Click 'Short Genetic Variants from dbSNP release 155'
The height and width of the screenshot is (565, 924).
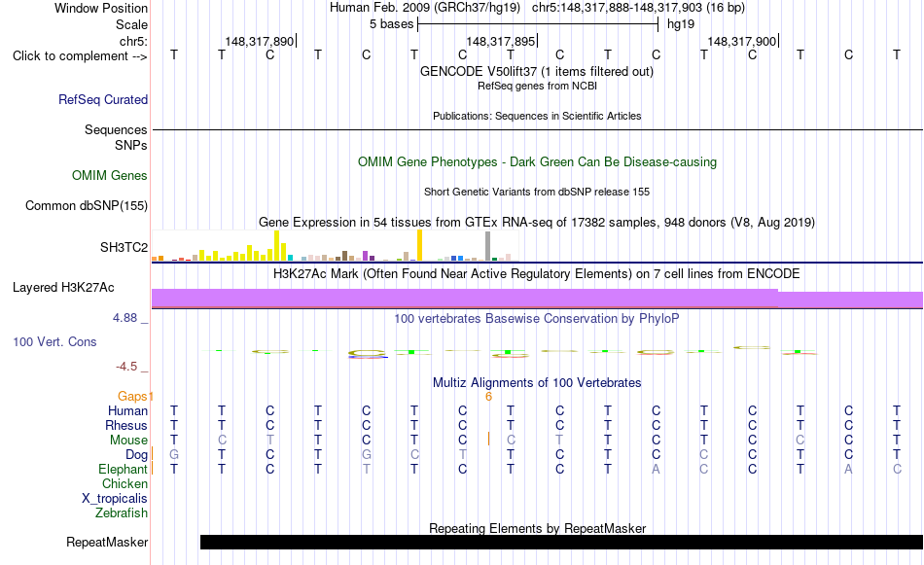pos(537,193)
